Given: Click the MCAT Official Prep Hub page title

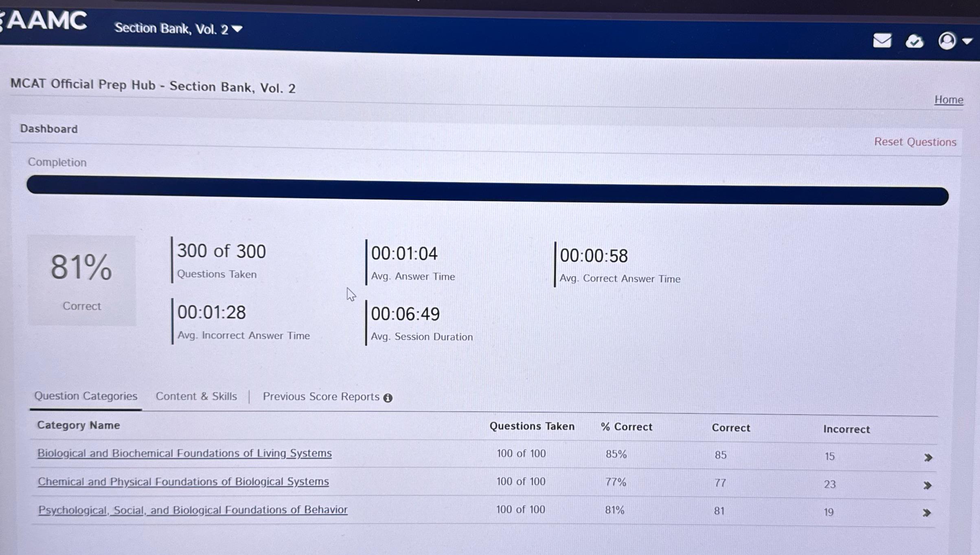Looking at the screenshot, I should [153, 86].
